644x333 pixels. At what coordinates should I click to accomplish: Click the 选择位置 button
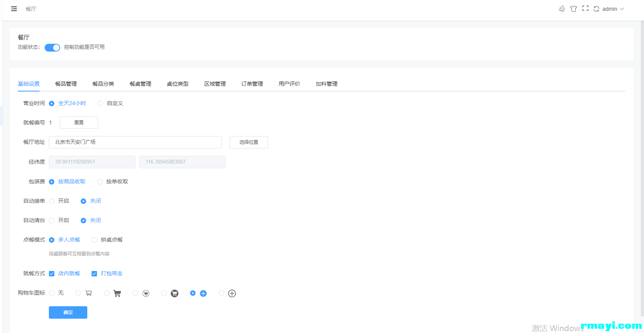(x=249, y=142)
